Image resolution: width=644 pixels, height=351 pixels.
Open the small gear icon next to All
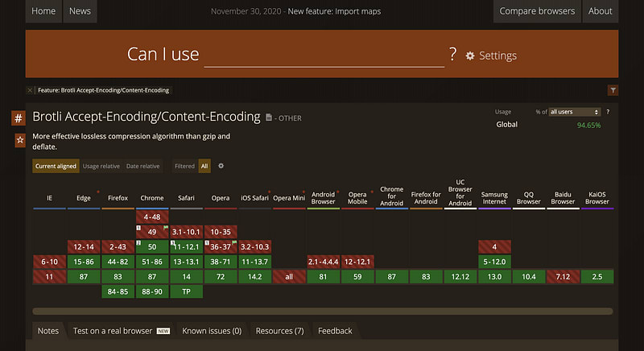[221, 166]
